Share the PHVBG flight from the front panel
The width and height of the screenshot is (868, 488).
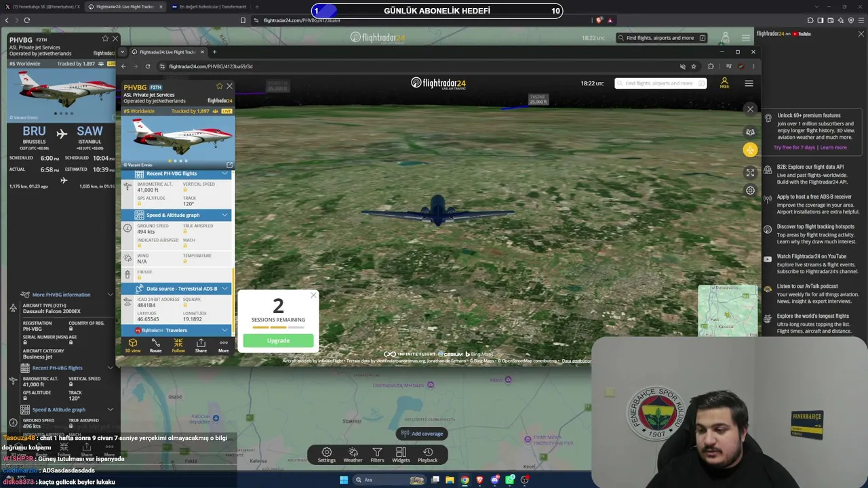coord(201,345)
